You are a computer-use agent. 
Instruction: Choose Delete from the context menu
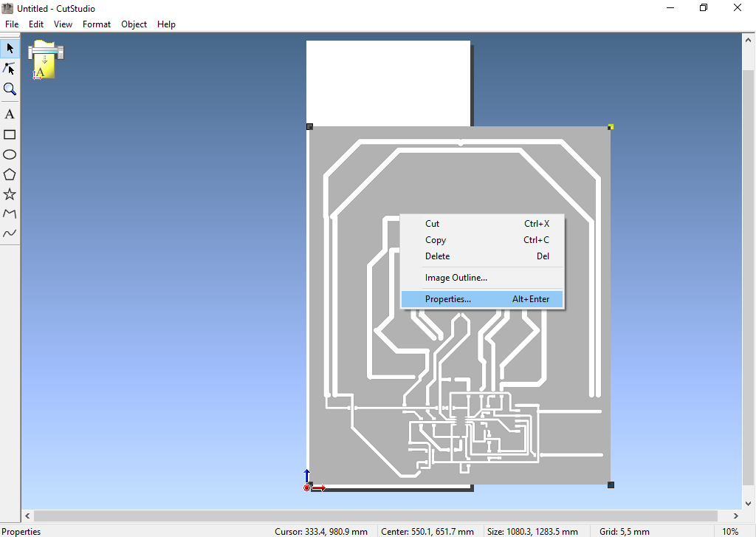tap(482, 256)
